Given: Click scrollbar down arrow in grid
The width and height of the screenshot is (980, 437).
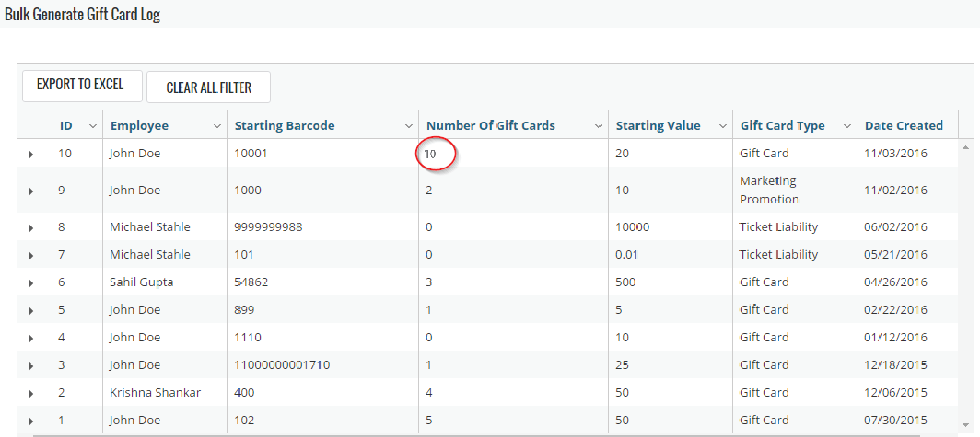Looking at the screenshot, I should click(966, 425).
